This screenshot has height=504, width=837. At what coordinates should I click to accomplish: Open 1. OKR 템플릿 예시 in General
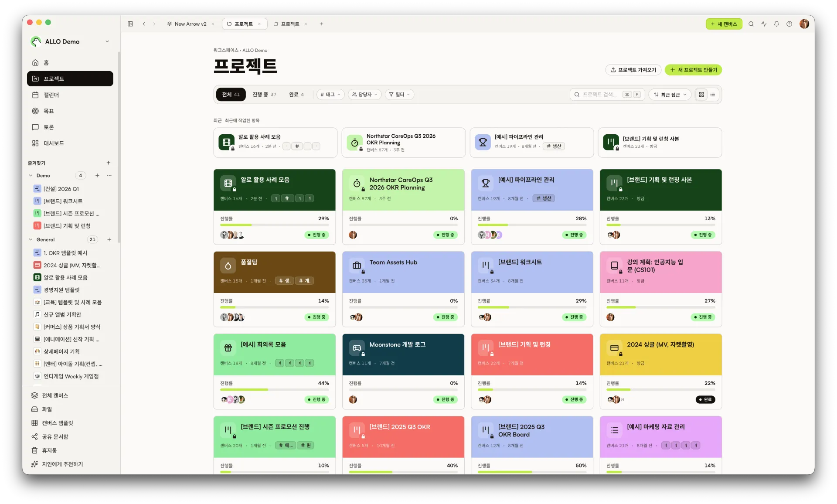[x=70, y=253]
